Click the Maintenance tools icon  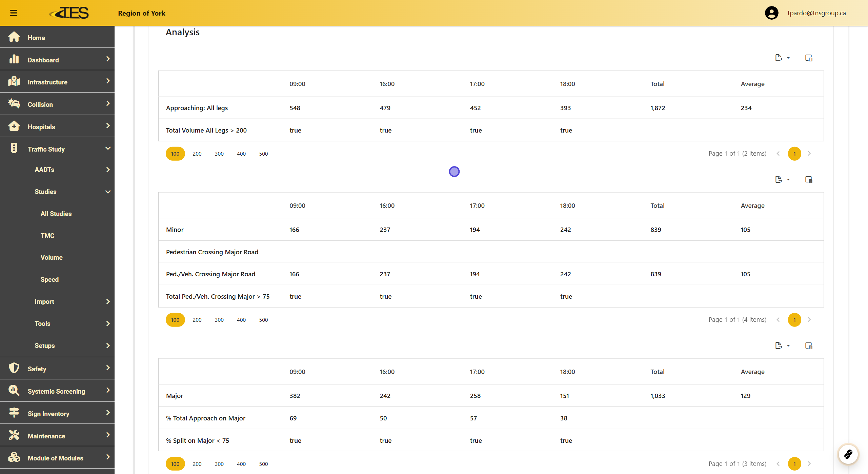click(14, 435)
